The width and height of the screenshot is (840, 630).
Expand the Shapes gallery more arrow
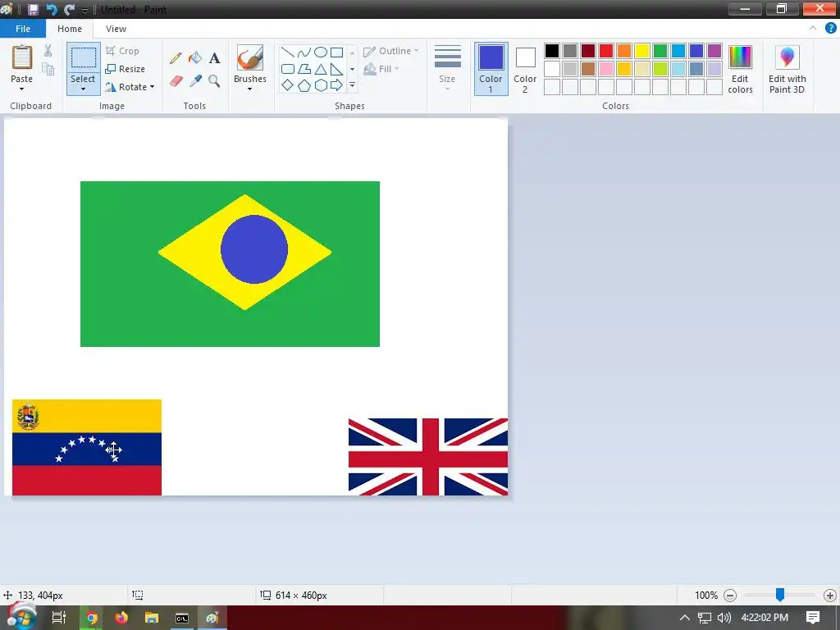352,85
